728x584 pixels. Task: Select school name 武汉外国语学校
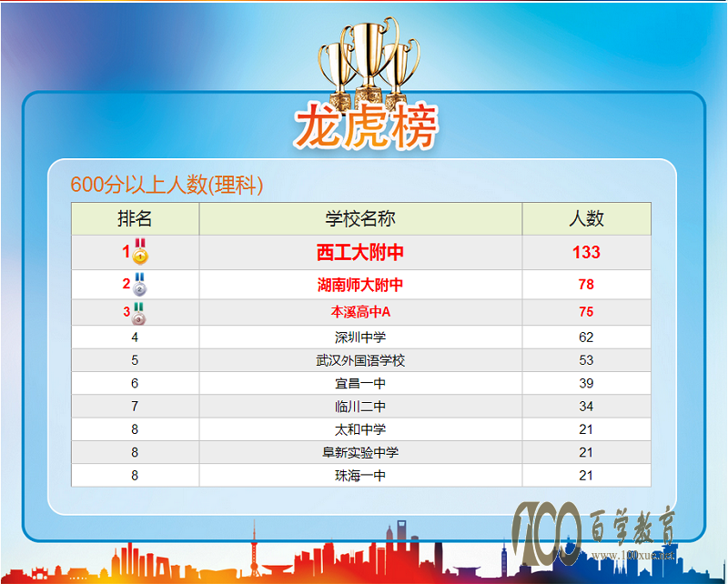tap(360, 361)
